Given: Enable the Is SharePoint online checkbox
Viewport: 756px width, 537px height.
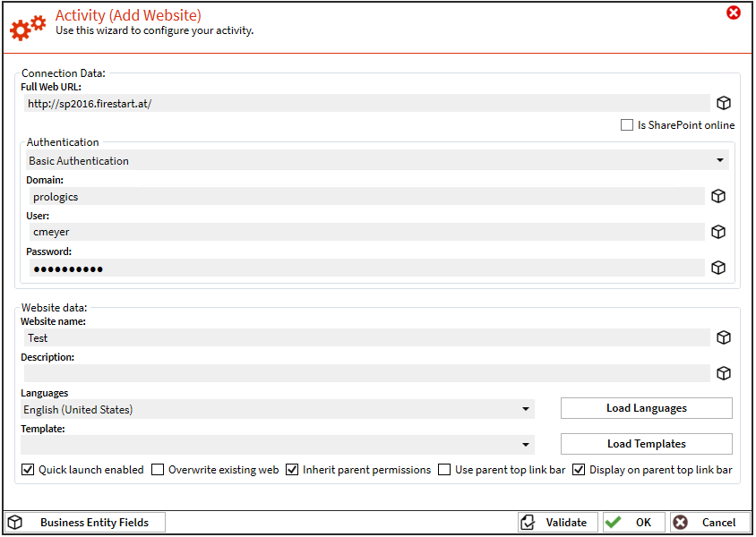Looking at the screenshot, I should pyautogui.click(x=627, y=124).
